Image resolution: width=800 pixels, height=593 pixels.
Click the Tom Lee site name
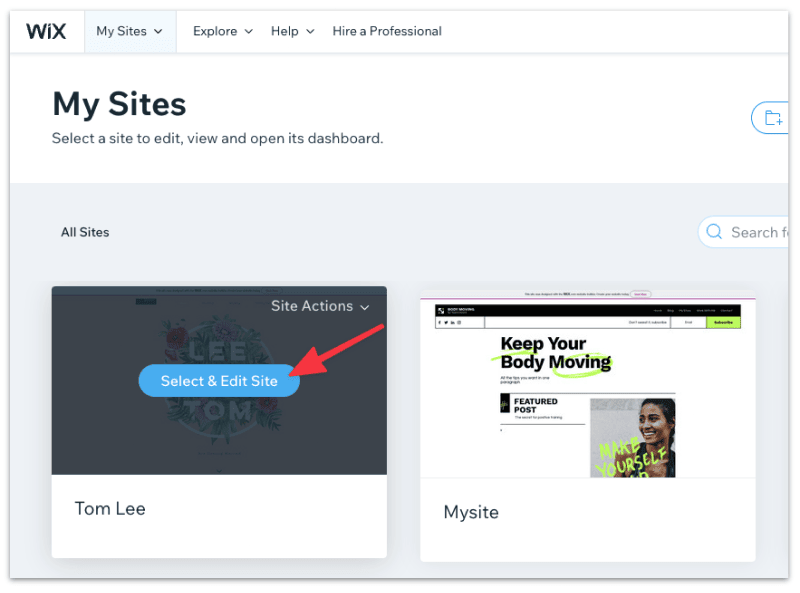point(110,508)
